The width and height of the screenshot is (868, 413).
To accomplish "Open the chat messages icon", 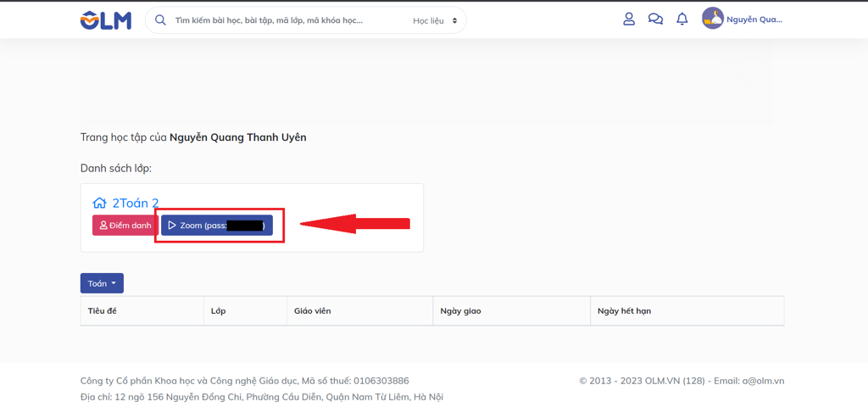I will pos(655,20).
